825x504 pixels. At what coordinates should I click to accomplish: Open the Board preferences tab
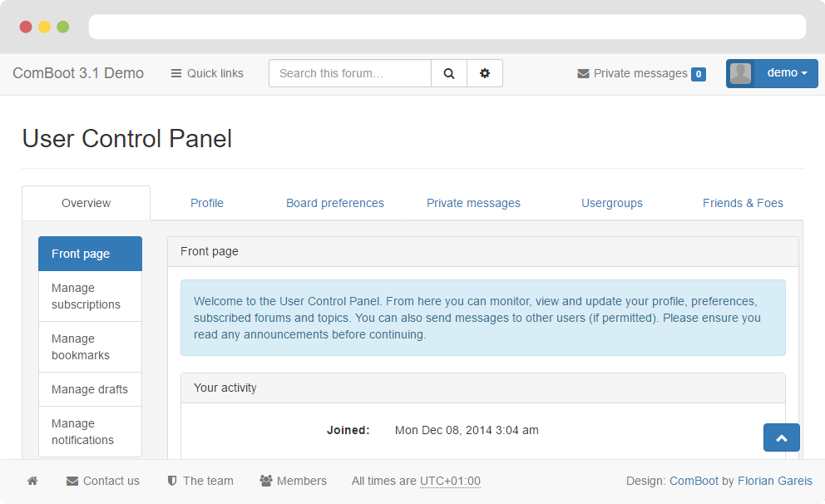tap(335, 203)
